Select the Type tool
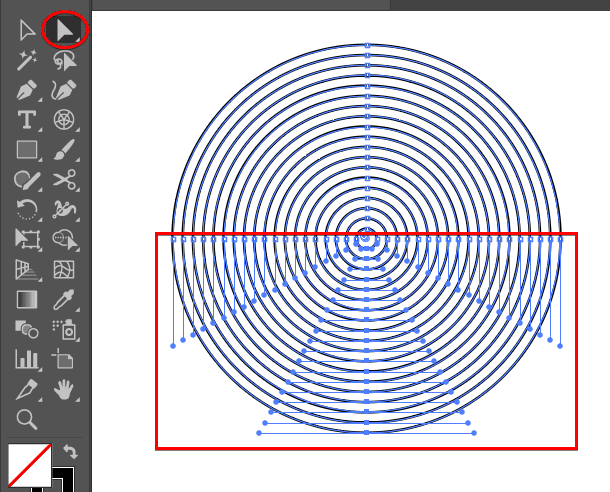Image resolution: width=610 pixels, height=492 pixels. click(27, 121)
